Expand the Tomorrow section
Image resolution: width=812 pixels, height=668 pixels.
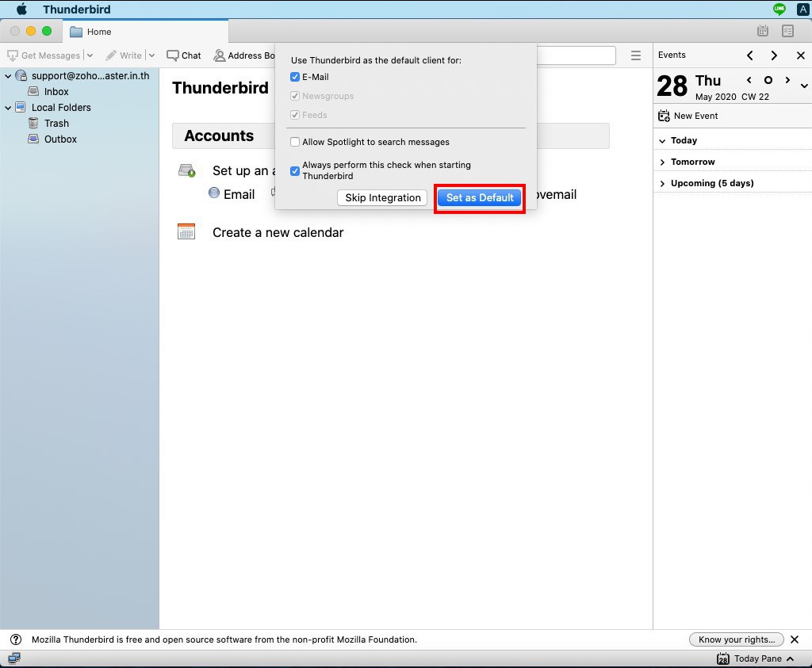662,162
